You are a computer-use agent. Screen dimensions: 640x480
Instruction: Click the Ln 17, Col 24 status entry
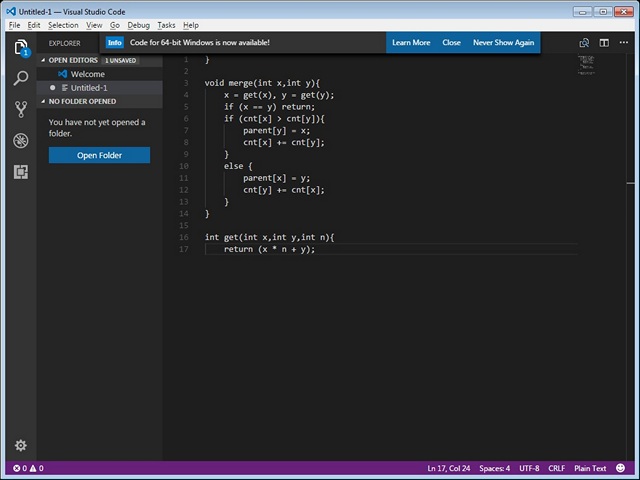pos(449,469)
